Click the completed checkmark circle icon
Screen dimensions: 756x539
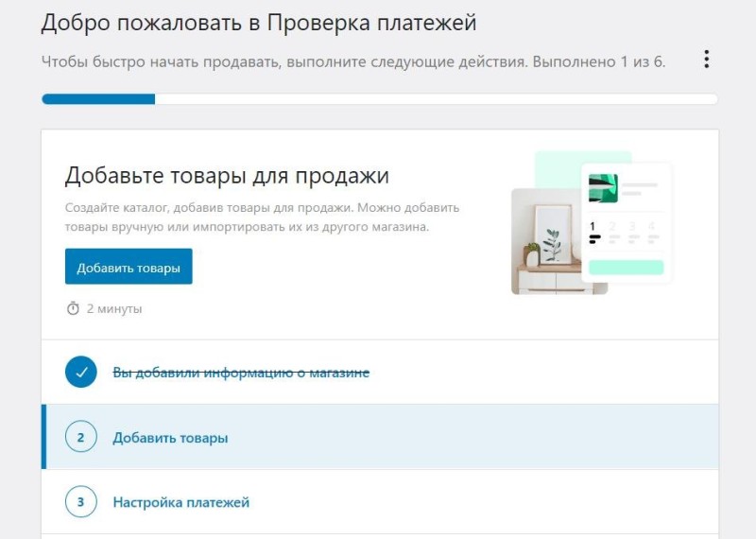pyautogui.click(x=81, y=372)
